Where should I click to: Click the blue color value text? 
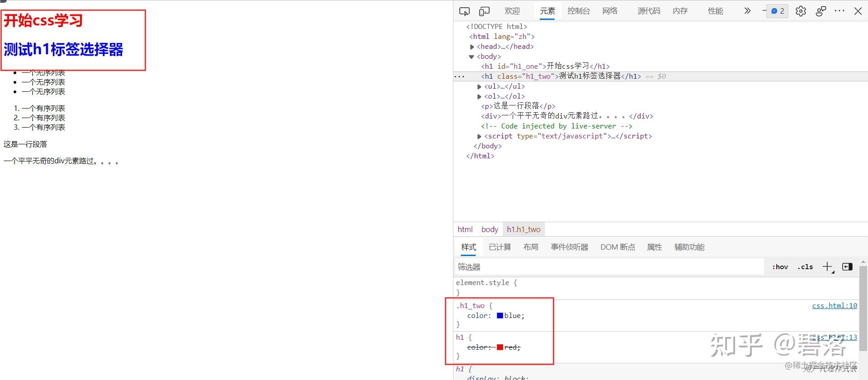pyautogui.click(x=513, y=316)
